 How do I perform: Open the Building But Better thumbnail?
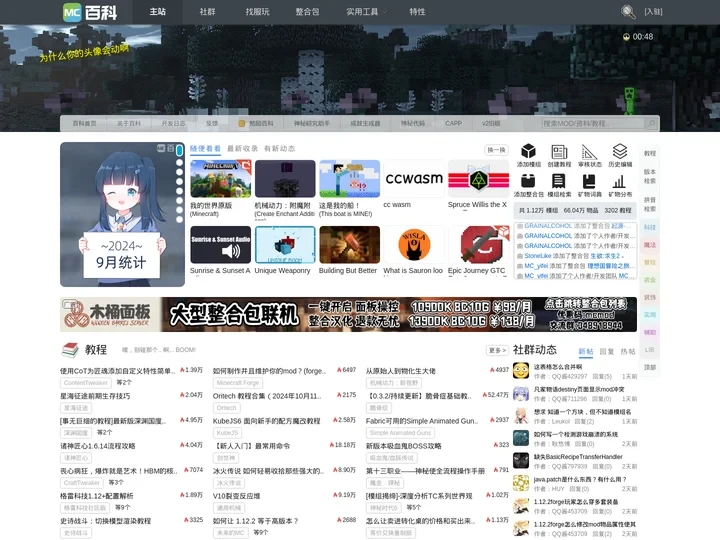349,245
